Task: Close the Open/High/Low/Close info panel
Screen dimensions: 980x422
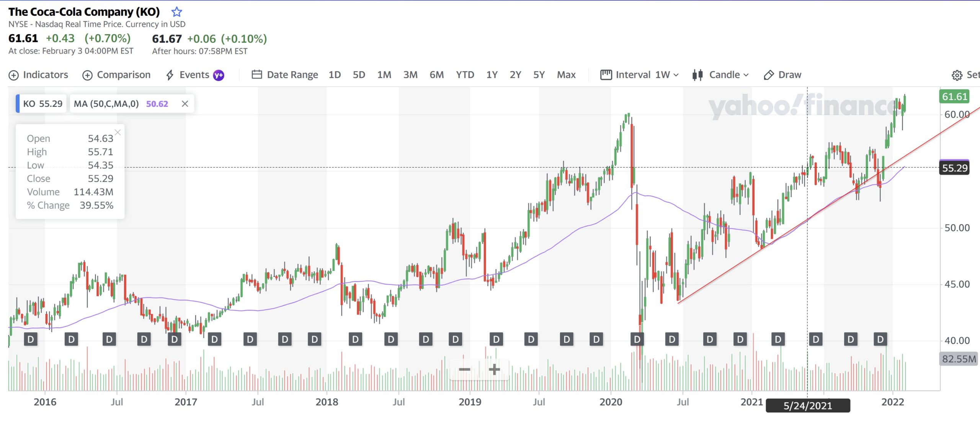Action: pyautogui.click(x=118, y=132)
